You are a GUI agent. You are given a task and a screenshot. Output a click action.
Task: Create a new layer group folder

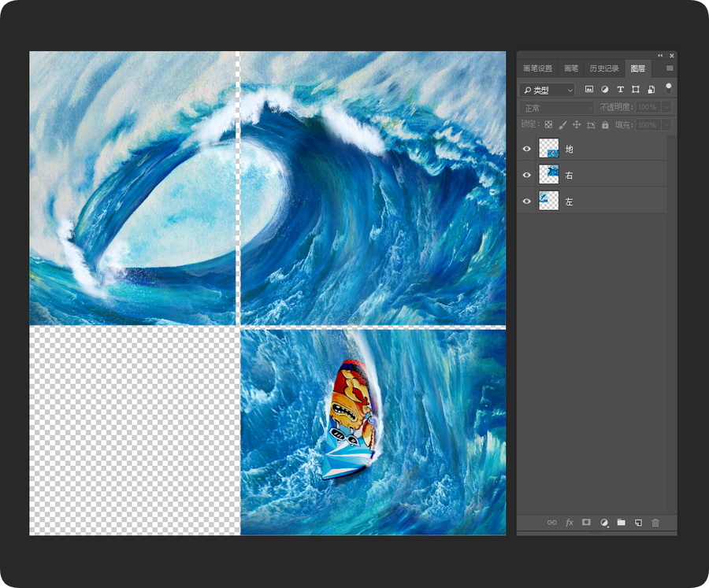(x=622, y=522)
